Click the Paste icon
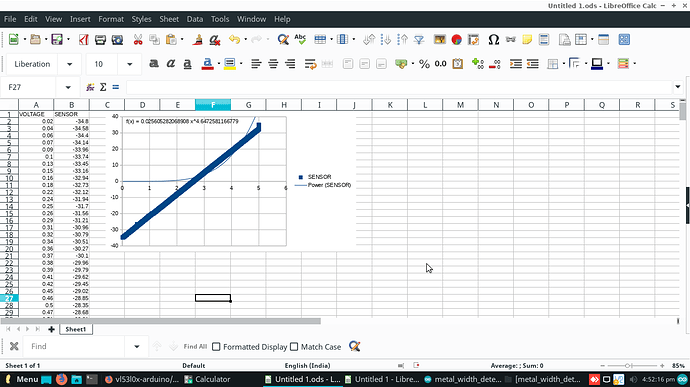The image size is (690, 387). click(x=171, y=40)
